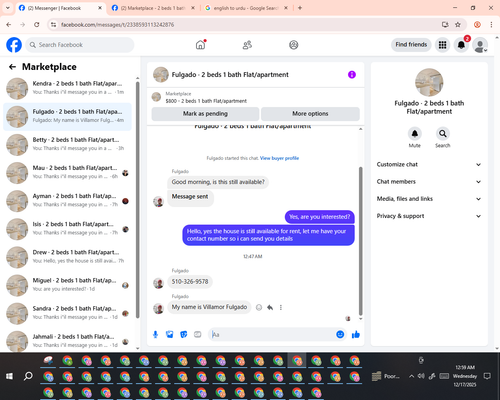Screen dimensions: 500x400
Task: Expand Privacy & support section
Action: [x=429, y=216]
